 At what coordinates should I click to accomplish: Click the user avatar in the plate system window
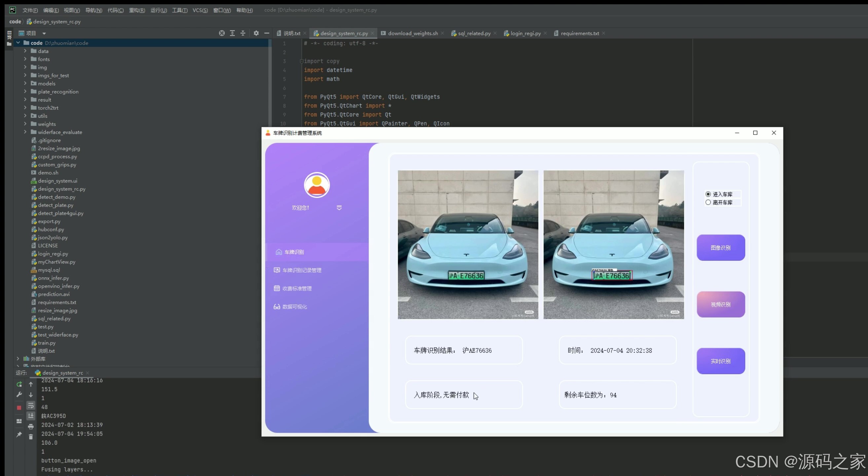[x=317, y=185]
